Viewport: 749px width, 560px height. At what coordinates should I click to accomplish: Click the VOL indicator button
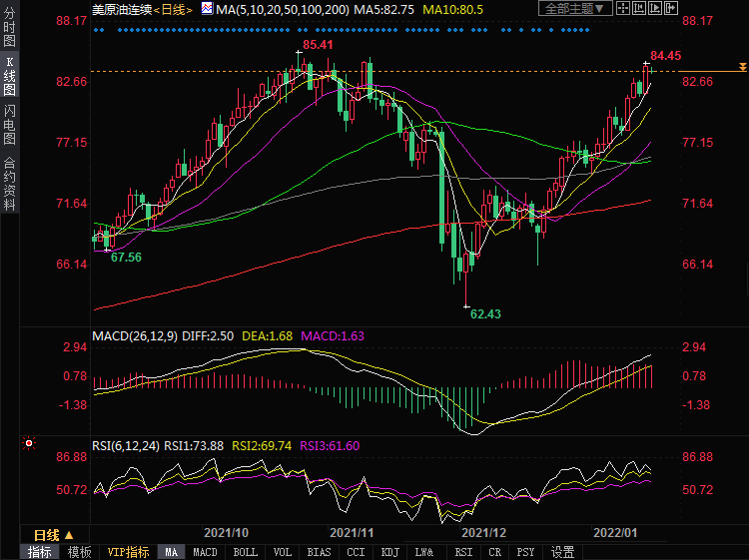point(283,552)
